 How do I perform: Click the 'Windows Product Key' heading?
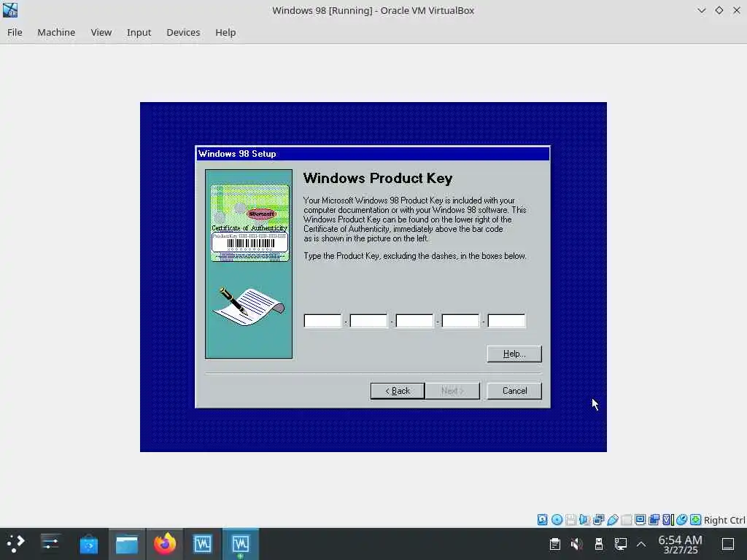378,178
